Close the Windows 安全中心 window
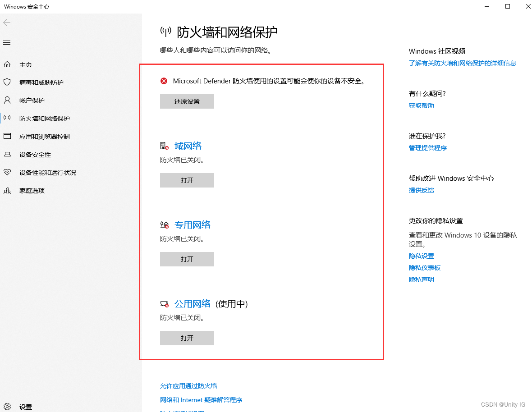The image size is (532, 412). coord(528,6)
